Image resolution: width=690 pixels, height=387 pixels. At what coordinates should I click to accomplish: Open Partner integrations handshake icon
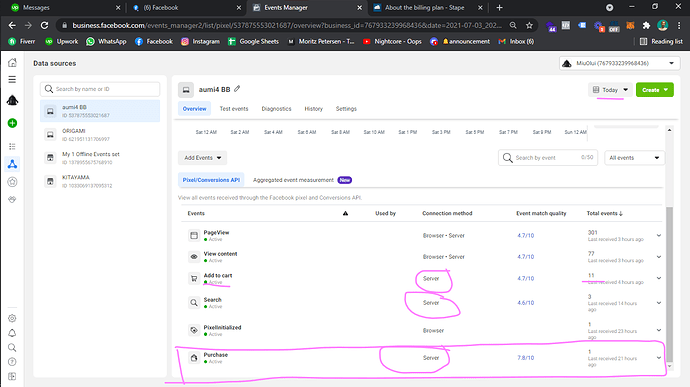pyautogui.click(x=12, y=199)
